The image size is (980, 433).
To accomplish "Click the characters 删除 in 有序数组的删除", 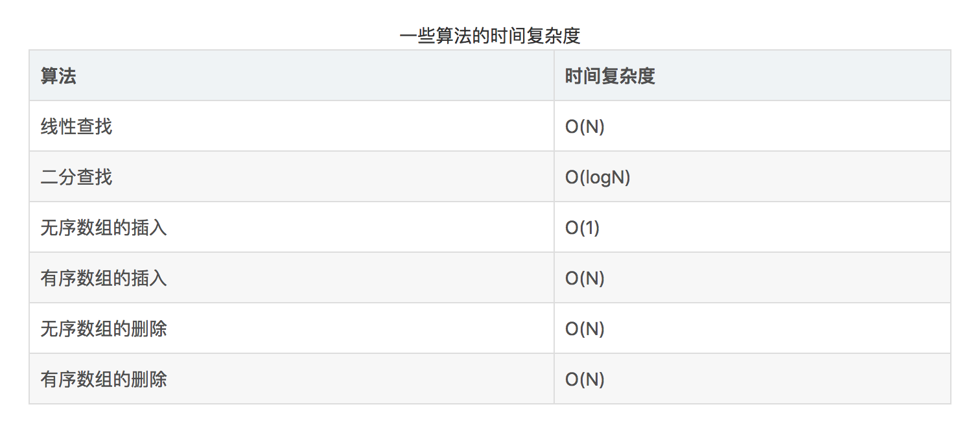I will click(x=149, y=379).
